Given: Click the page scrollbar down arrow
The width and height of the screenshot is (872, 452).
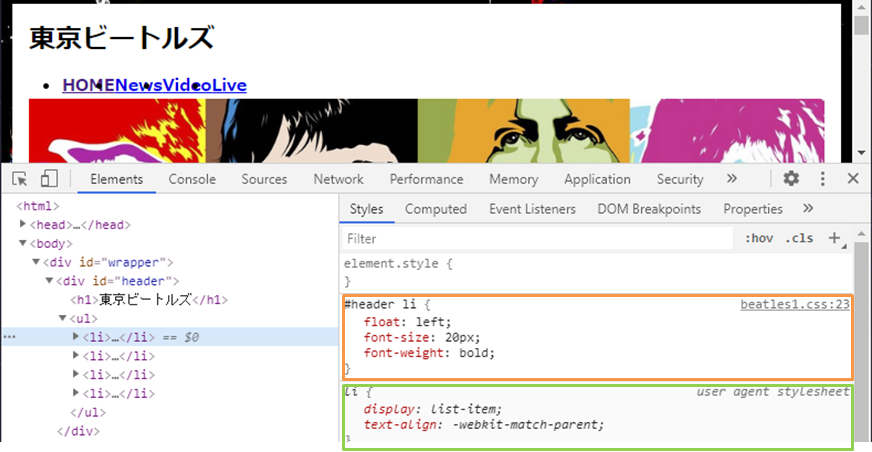Looking at the screenshot, I should pos(861,152).
